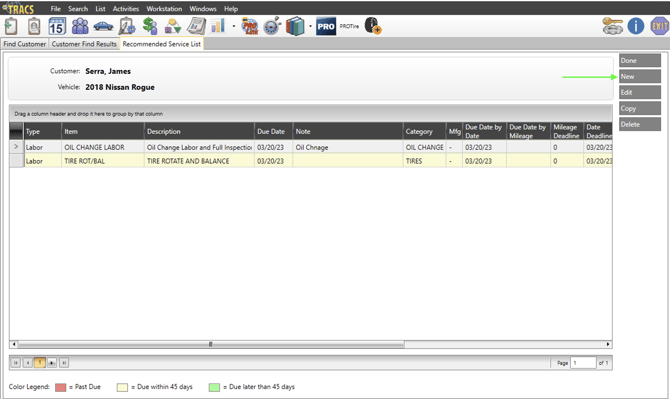Expand dropdown arrow beside the books icon
The height and width of the screenshot is (399, 670).
[x=310, y=26]
